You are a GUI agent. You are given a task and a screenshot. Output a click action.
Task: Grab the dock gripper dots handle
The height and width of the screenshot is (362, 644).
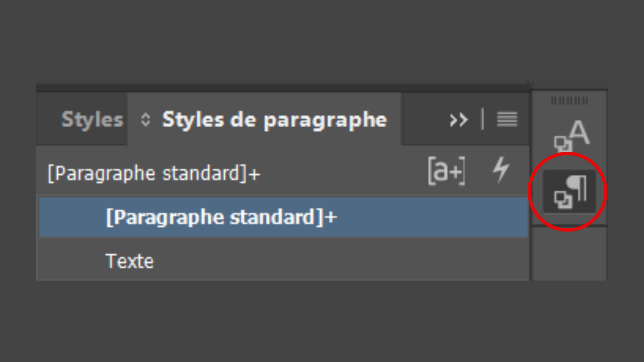pyautogui.click(x=570, y=101)
